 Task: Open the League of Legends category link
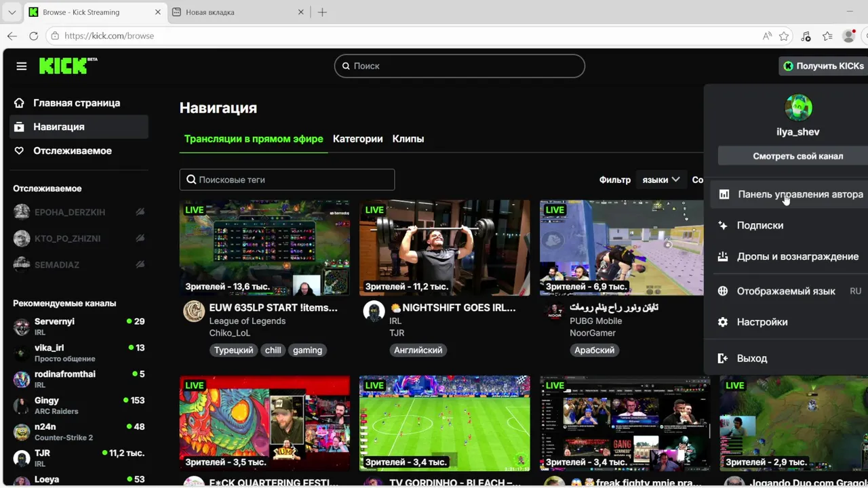(x=247, y=321)
